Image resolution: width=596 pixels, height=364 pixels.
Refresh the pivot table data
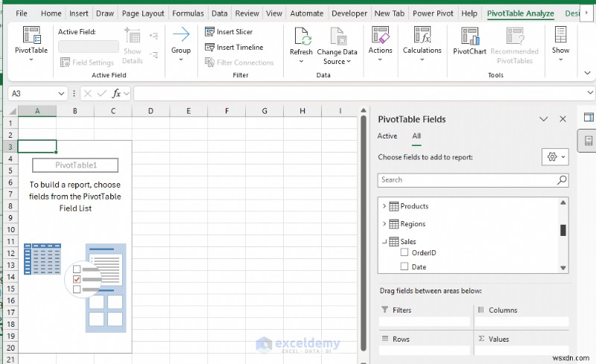click(x=301, y=45)
